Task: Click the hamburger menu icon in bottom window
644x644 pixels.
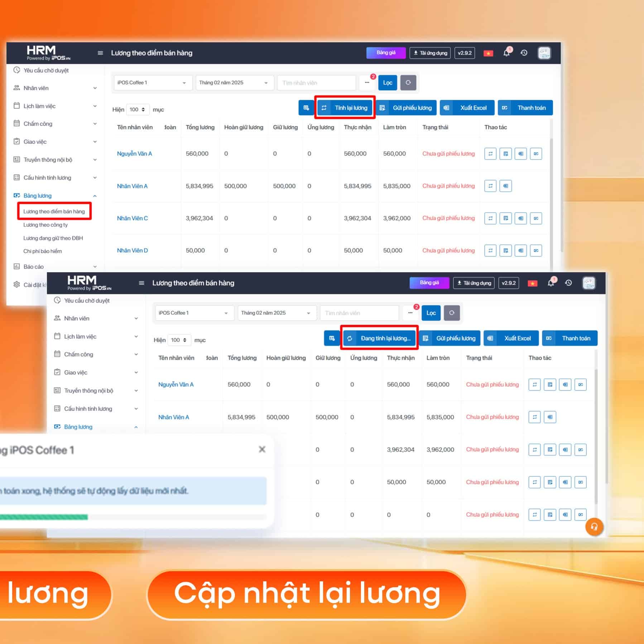Action: click(141, 283)
